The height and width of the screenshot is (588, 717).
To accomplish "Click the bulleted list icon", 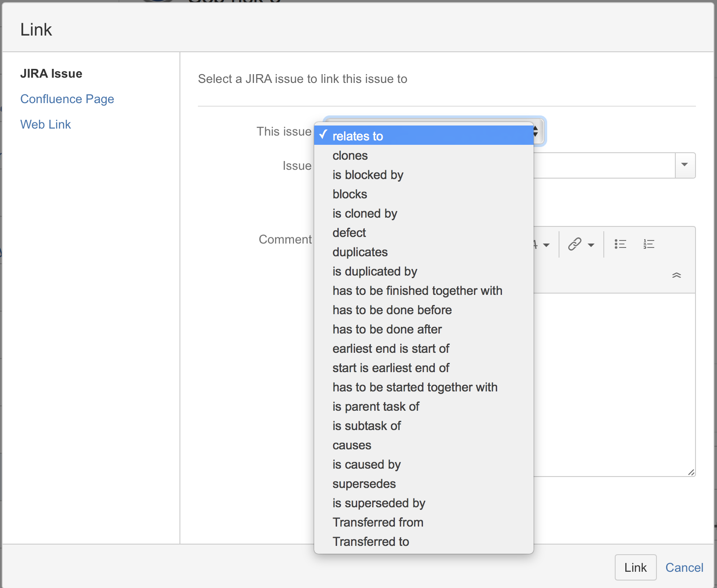I will (620, 244).
